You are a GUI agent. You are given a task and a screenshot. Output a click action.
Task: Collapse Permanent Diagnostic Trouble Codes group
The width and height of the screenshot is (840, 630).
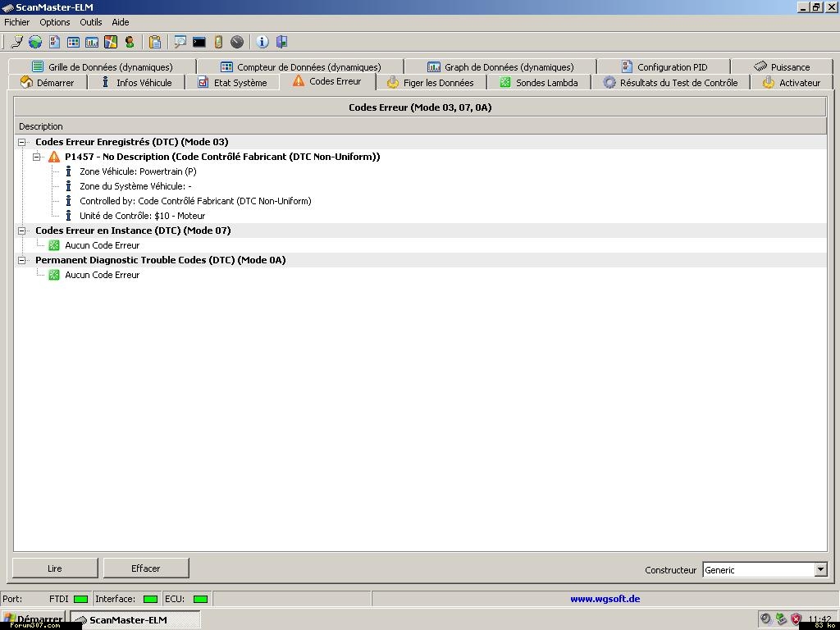pyautogui.click(x=22, y=260)
